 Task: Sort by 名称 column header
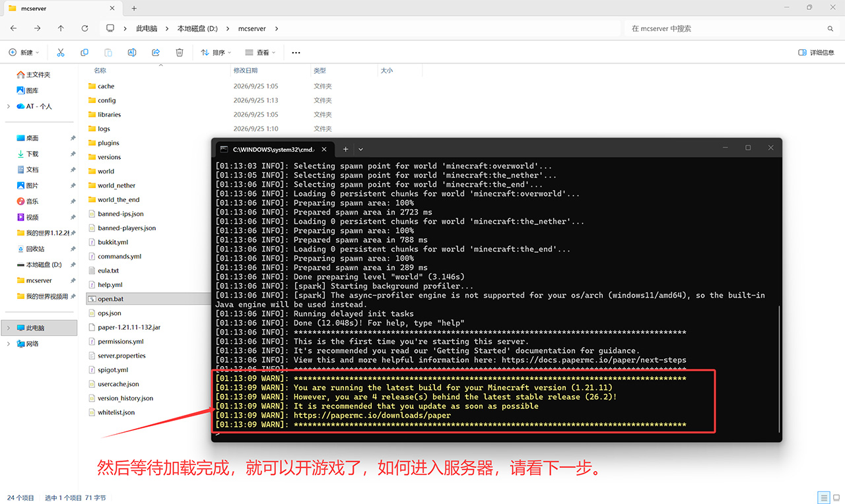click(x=100, y=70)
